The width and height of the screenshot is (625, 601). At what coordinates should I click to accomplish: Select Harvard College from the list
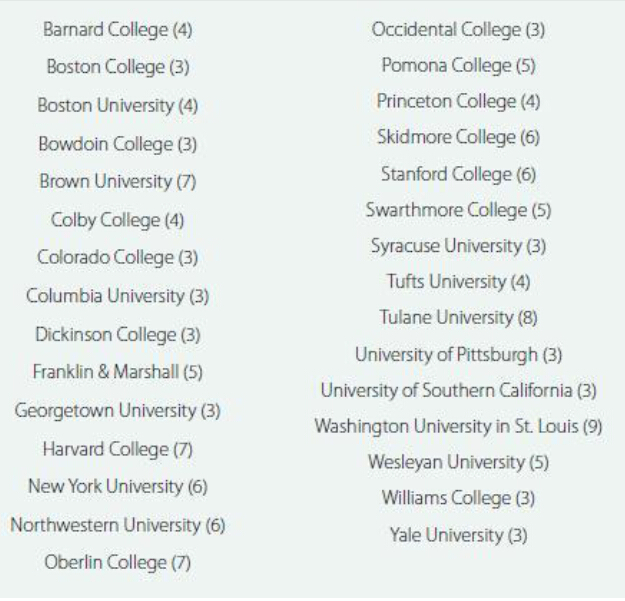click(x=117, y=449)
